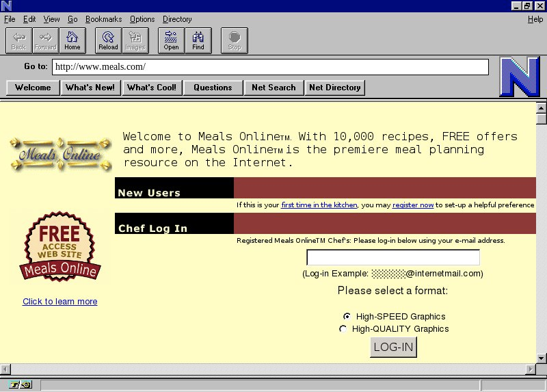Click the Back toolbar icon

(x=18, y=41)
